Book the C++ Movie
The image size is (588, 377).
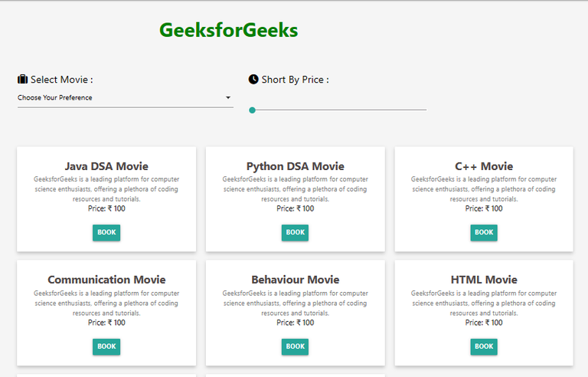click(x=484, y=232)
